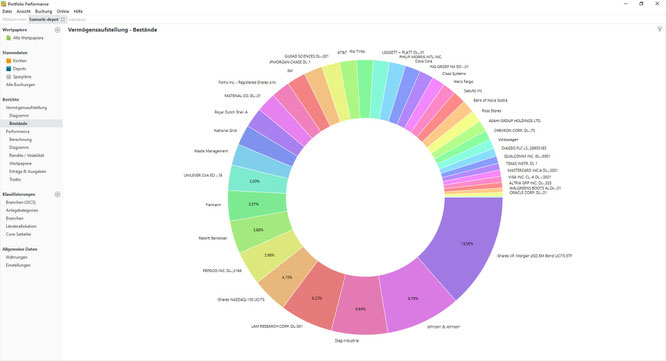Image resolution: width=666 pixels, height=361 pixels.
Task: Select Alle Buchungen in sidebar
Action: pyautogui.click(x=20, y=85)
